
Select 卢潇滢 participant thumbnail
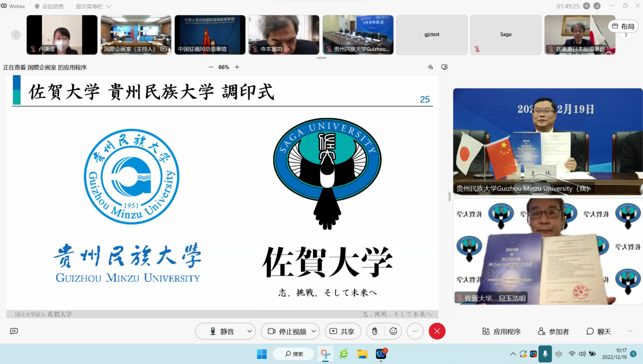62,35
